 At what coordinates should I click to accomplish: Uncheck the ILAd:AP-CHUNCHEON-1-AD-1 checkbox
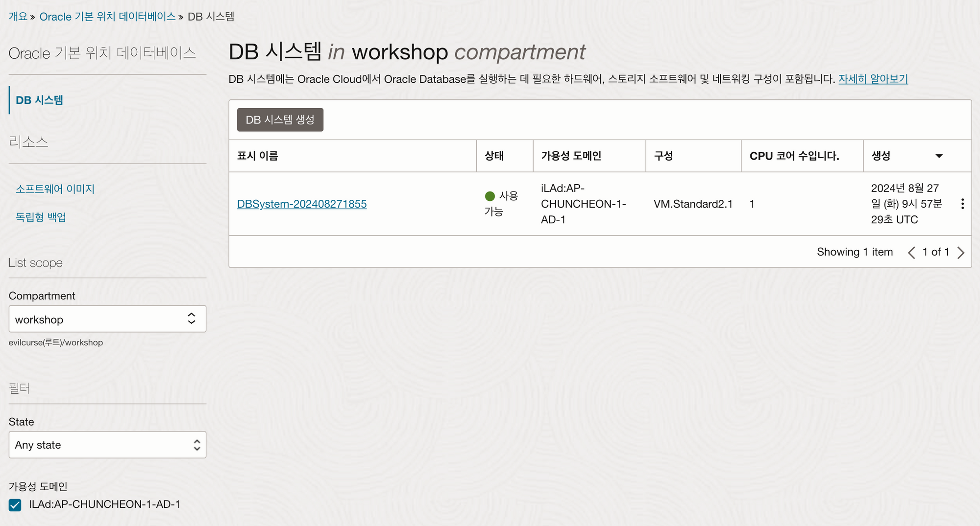click(x=15, y=505)
